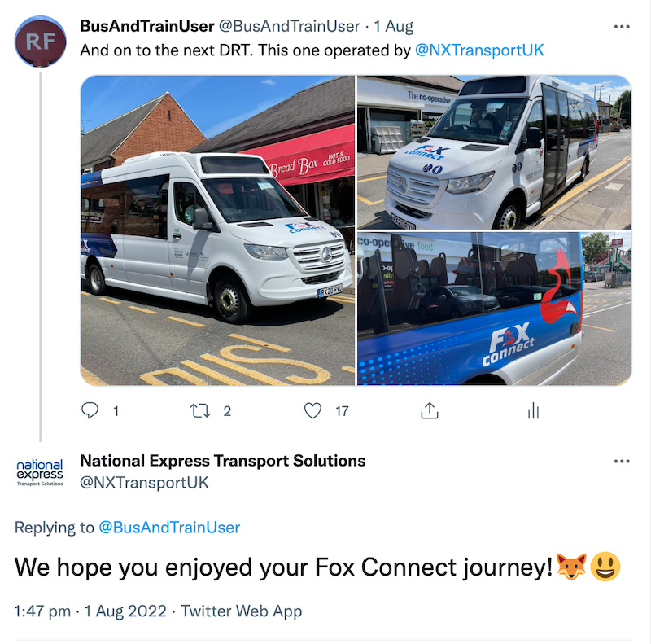Open top-right photo of minibus front
Screen dimensions: 651x644
coord(494,152)
